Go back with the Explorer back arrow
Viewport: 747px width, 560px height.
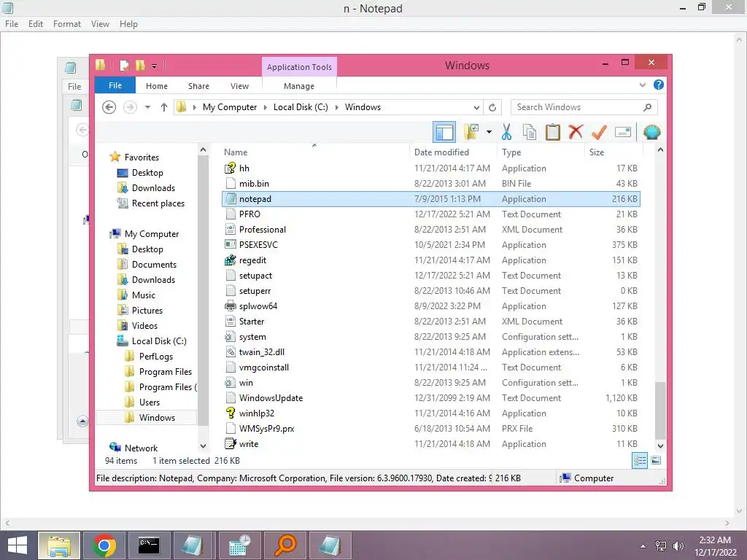(109, 107)
